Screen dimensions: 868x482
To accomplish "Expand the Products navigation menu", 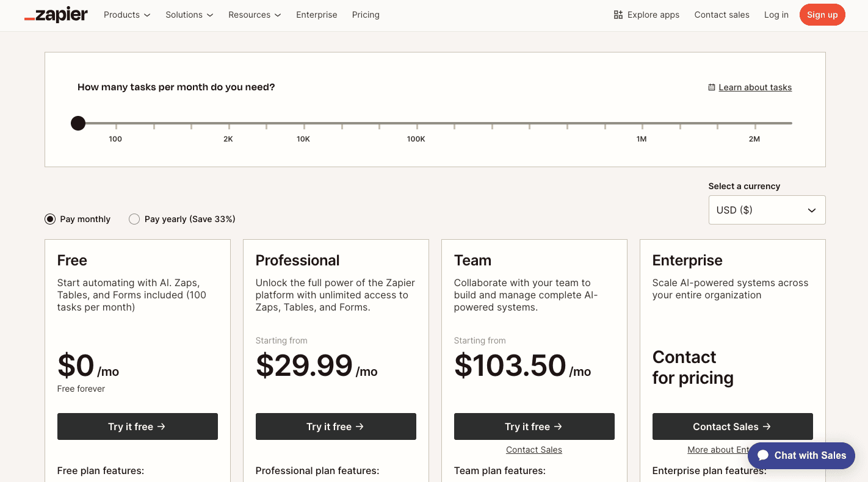I will coord(126,15).
